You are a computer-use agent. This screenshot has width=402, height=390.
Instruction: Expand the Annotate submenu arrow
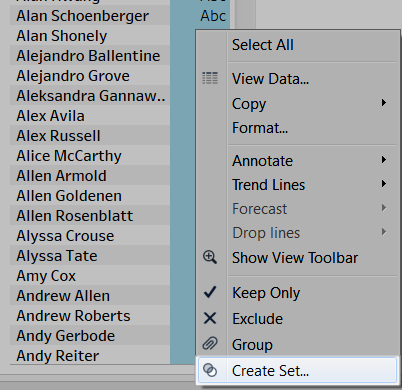pos(384,160)
